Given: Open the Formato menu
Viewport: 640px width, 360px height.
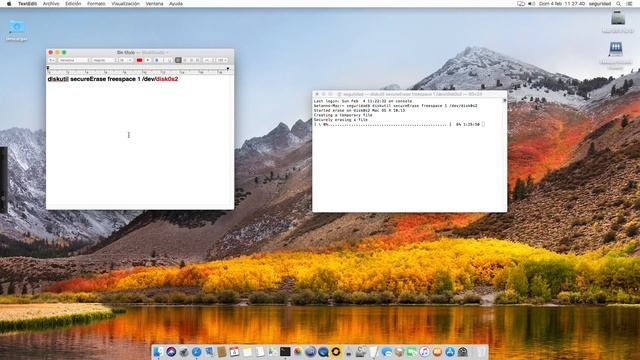Looking at the screenshot, I should click(96, 4).
